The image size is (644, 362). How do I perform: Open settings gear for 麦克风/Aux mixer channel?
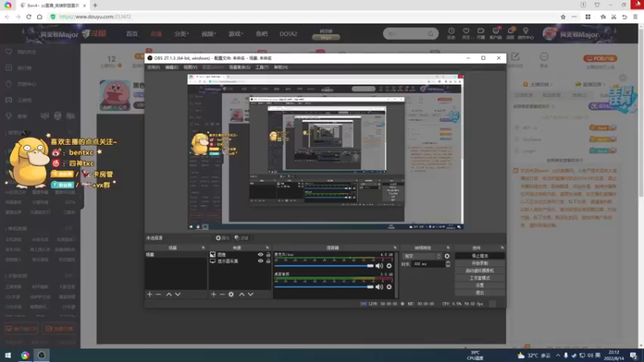[389, 266]
